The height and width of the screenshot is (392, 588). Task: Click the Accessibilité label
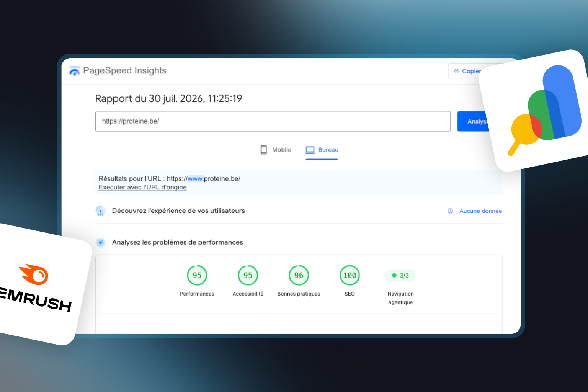pyautogui.click(x=248, y=294)
